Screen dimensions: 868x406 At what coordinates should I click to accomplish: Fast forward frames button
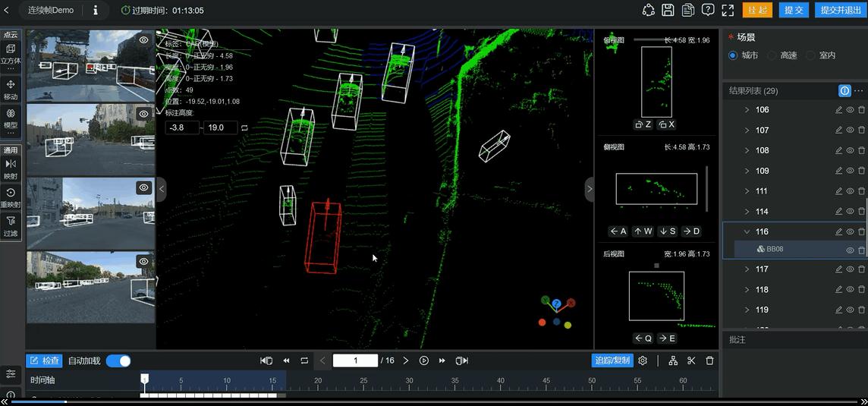tap(442, 360)
